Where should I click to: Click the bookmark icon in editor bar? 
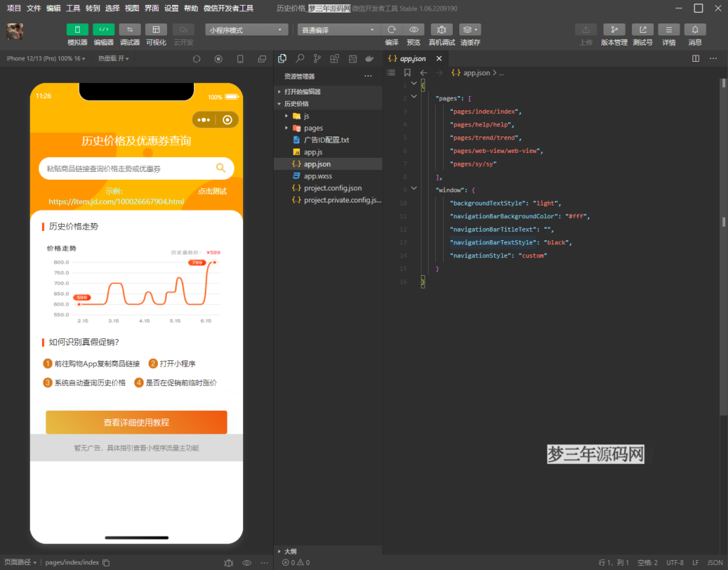[407, 72]
